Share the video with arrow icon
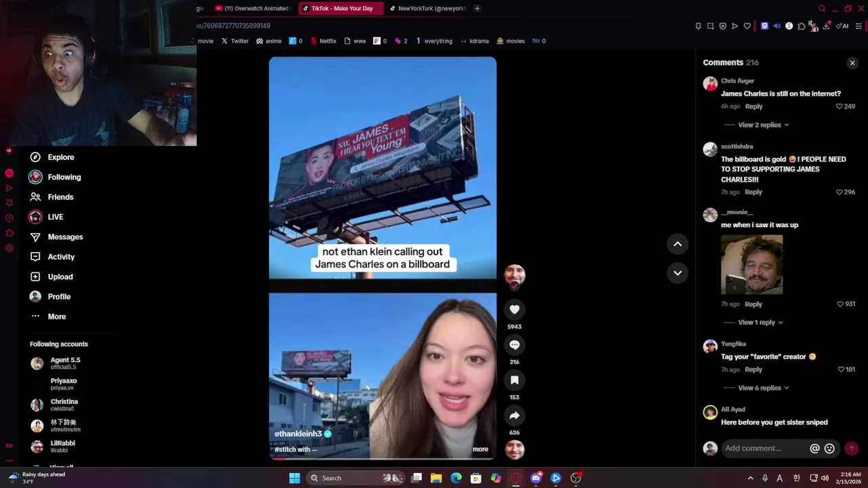 (x=515, y=415)
